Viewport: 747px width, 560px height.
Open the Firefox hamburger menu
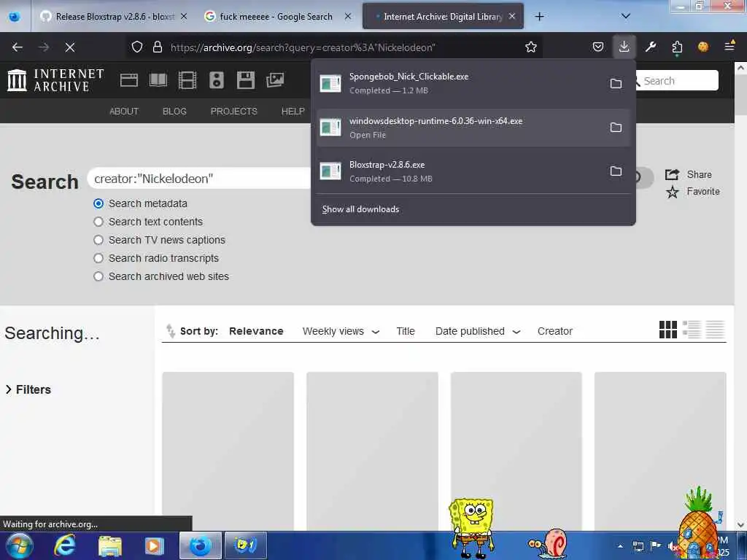tap(729, 46)
